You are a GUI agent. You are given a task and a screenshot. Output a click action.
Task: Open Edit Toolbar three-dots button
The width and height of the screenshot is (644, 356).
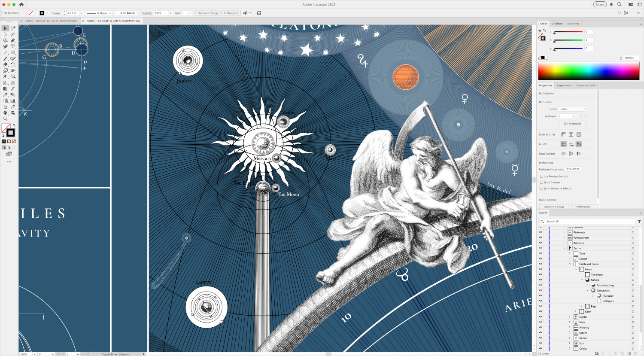pyautogui.click(x=9, y=162)
